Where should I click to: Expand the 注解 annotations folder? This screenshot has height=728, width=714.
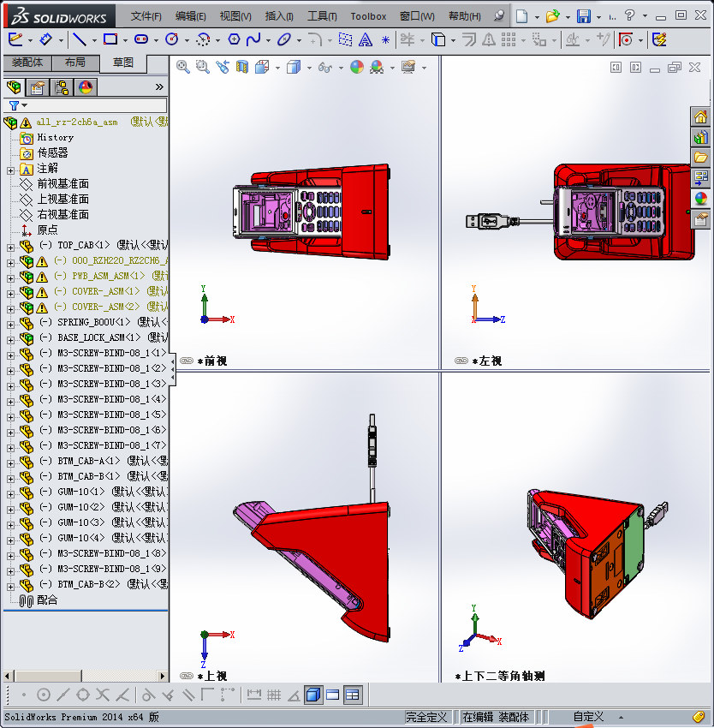pyautogui.click(x=10, y=170)
